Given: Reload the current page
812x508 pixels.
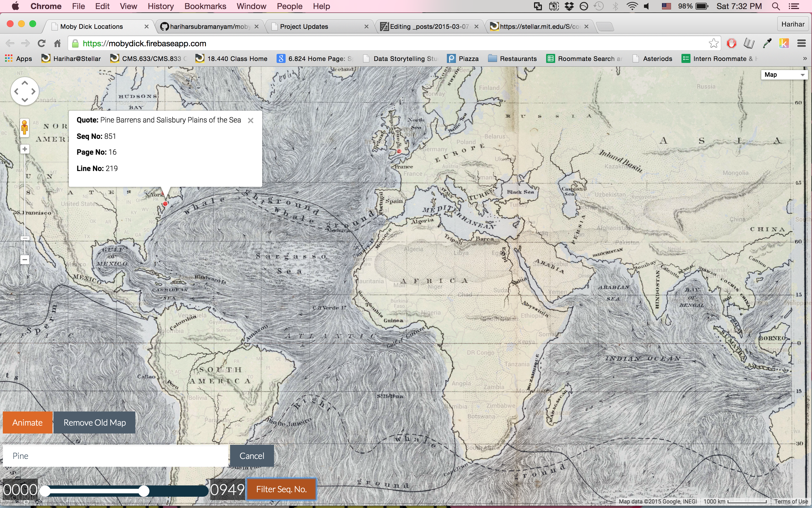Looking at the screenshot, I should (42, 43).
